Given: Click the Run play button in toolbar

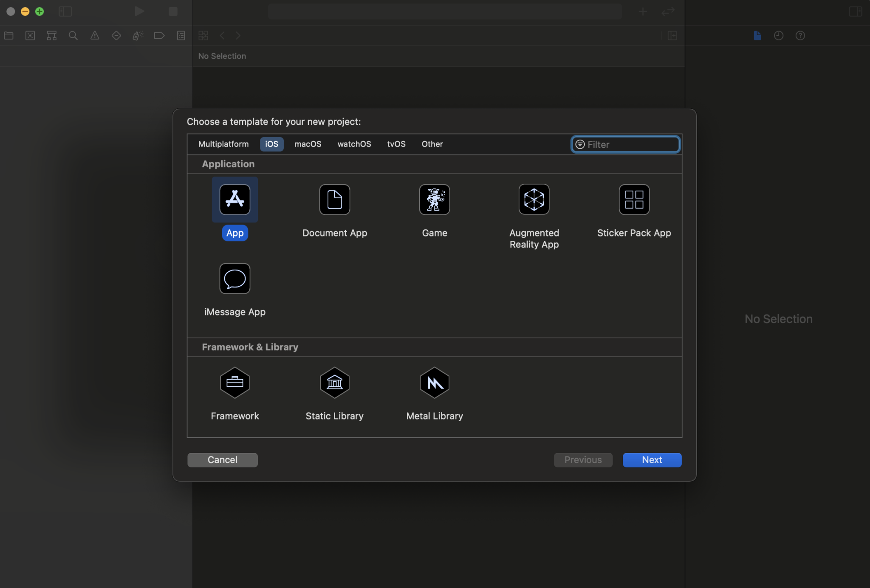Looking at the screenshot, I should [139, 11].
